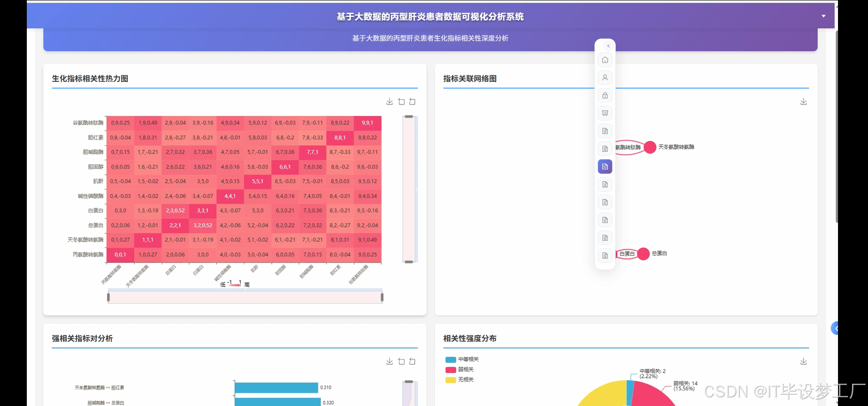Open the bottom-most document icon in floating sidebar

pos(605,256)
